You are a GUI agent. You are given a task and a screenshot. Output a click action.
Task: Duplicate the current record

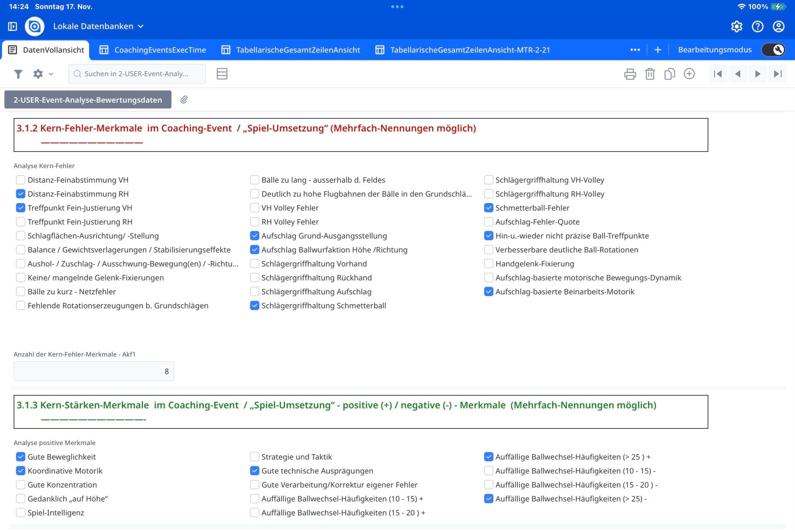[x=669, y=74]
